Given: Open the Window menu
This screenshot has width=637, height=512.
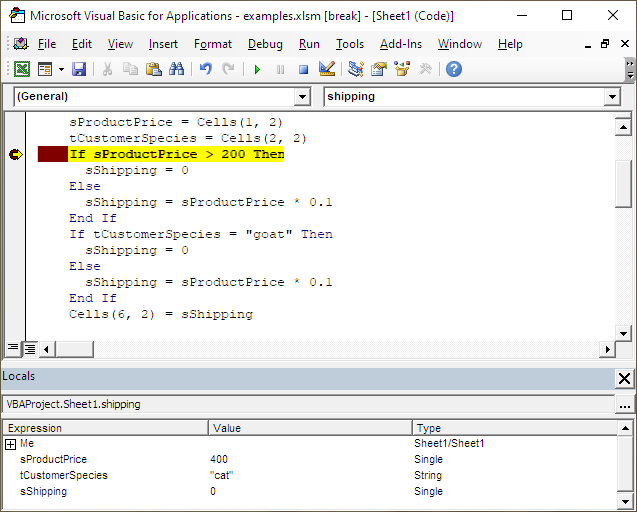Looking at the screenshot, I should pyautogui.click(x=460, y=44).
